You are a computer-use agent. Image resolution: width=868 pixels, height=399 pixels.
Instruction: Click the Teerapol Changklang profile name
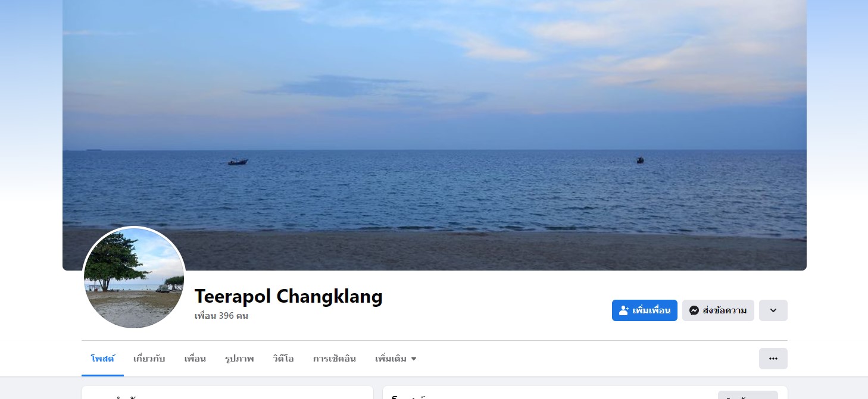pos(288,296)
